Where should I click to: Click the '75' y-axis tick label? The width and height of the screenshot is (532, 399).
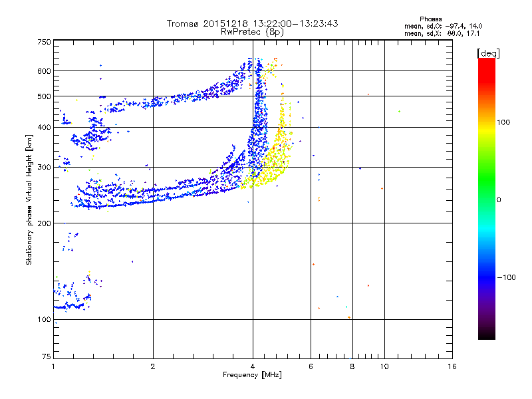point(47,356)
